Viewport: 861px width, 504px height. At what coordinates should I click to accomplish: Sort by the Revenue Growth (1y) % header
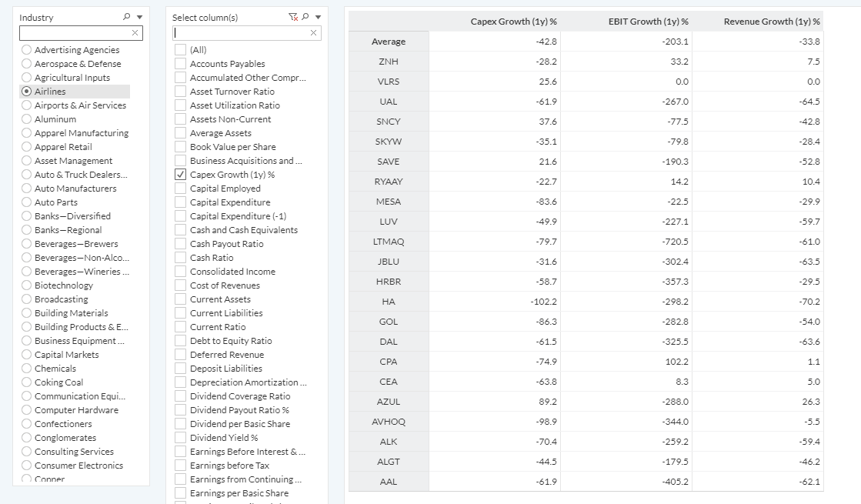pyautogui.click(x=773, y=21)
